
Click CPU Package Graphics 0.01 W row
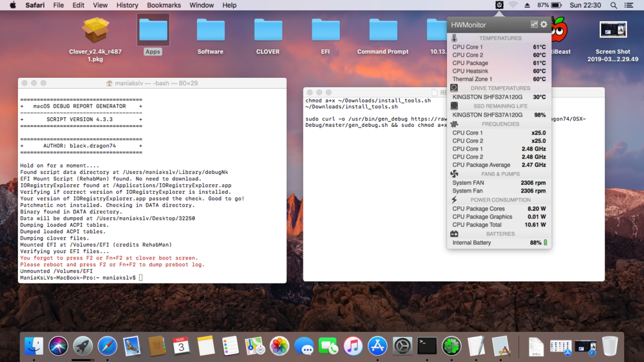[x=499, y=216]
